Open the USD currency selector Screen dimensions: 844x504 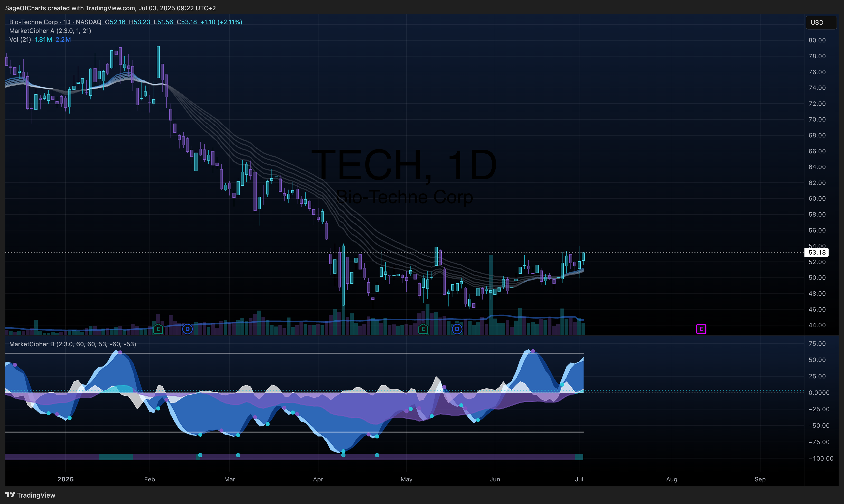click(x=821, y=22)
